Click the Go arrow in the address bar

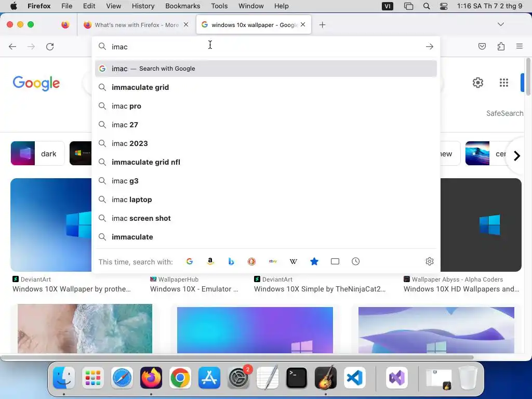pyautogui.click(x=430, y=46)
